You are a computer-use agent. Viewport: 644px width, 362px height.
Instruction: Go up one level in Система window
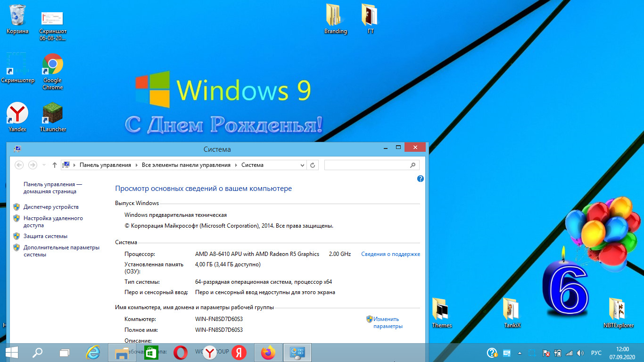[55, 165]
